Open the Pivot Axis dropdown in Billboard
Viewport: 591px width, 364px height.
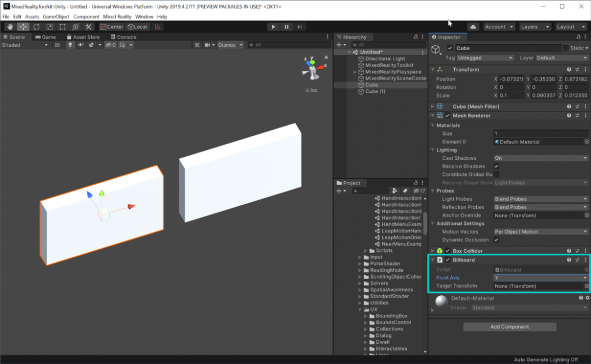coord(541,277)
